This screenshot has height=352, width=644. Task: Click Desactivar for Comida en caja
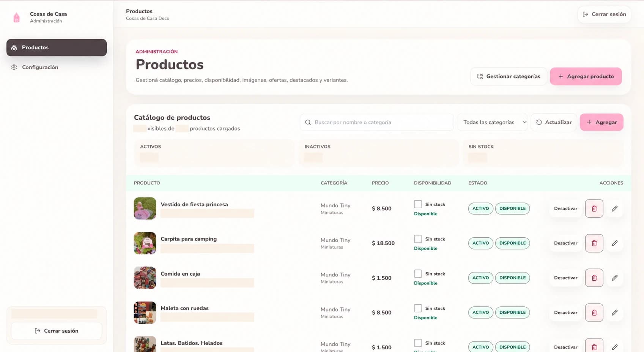tap(565, 278)
